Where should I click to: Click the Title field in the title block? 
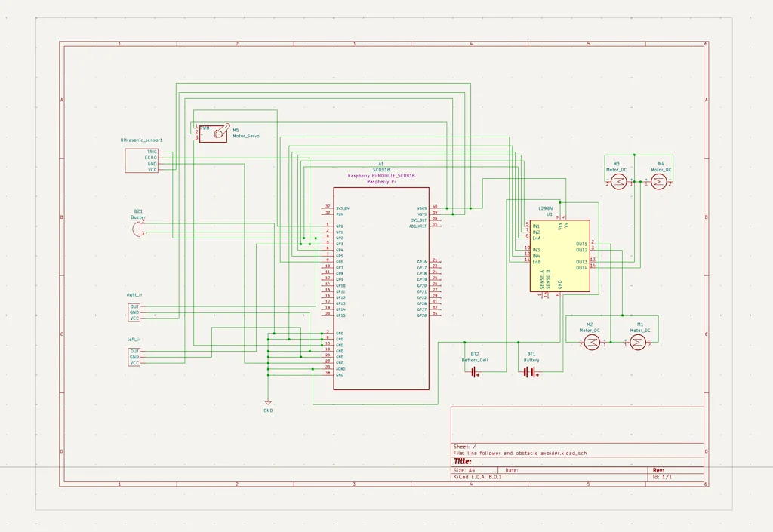462,461
